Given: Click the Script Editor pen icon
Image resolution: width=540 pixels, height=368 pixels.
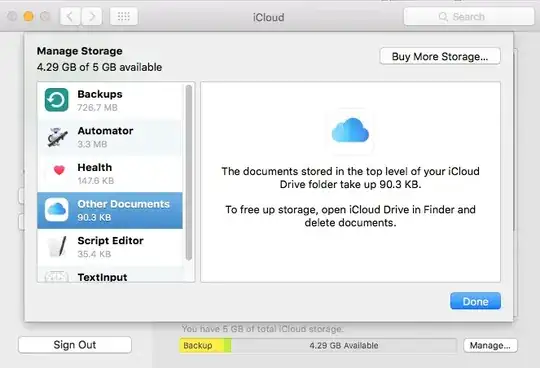Looking at the screenshot, I should [x=57, y=246].
